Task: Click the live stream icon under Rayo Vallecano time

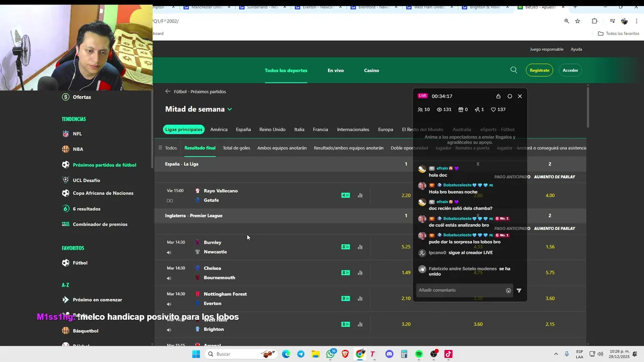Action: click(x=170, y=201)
